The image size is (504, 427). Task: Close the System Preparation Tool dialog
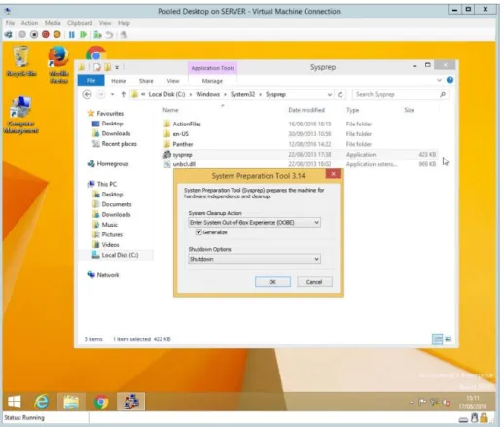(x=333, y=174)
